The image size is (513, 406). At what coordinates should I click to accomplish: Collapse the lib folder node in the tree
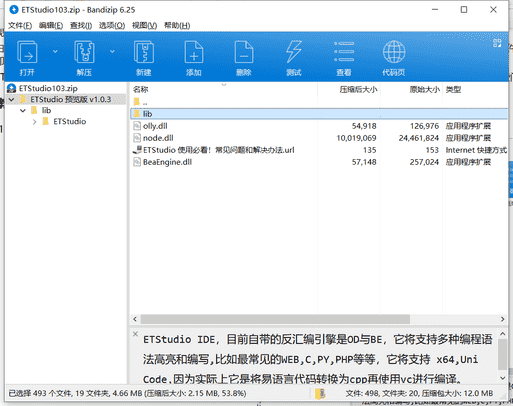23,110
